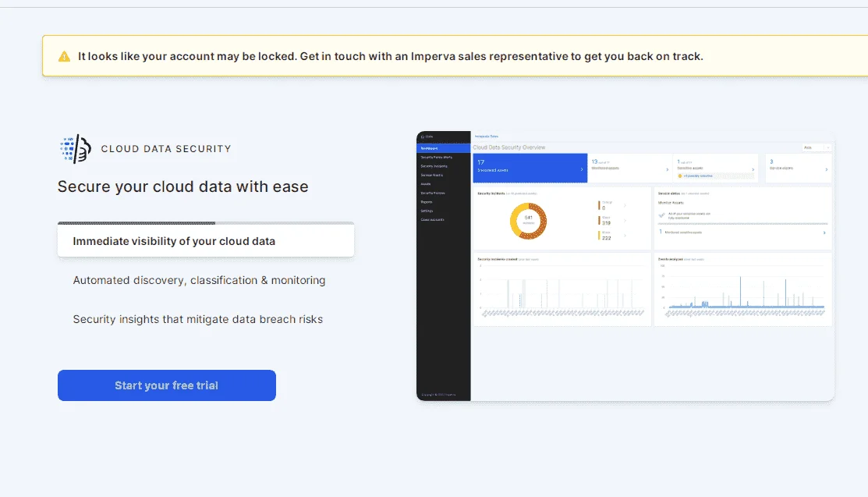Viewport: 868px width, 497px height.
Task: Select "Immediate visibility of your cloud data" tab
Action: pyautogui.click(x=206, y=241)
